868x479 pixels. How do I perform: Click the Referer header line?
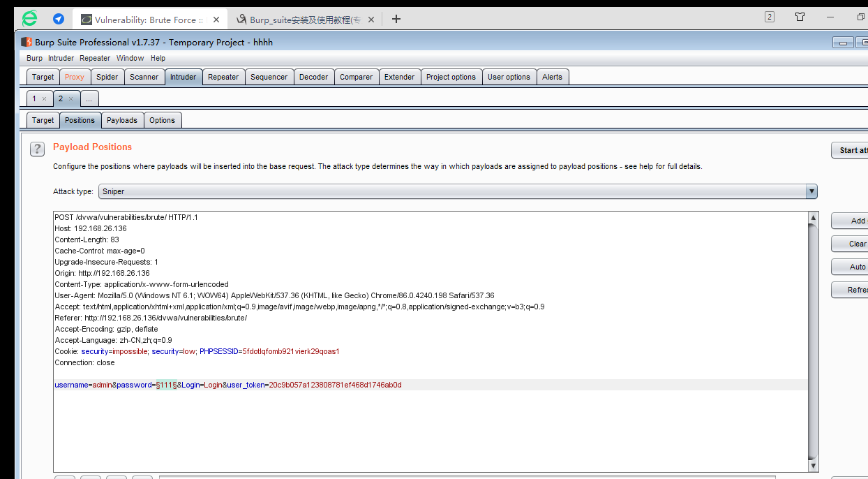coord(151,318)
